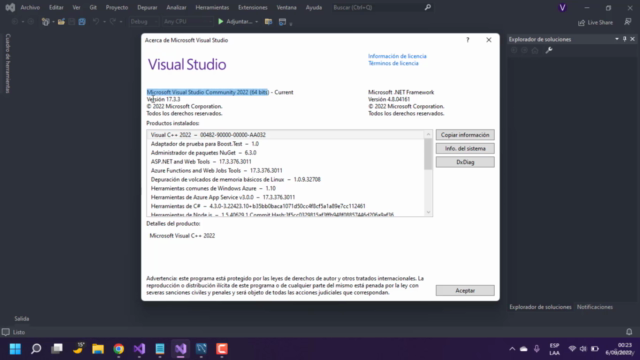The width and height of the screenshot is (640, 360).
Task: Click the Open File folder icon
Action: [61, 22]
